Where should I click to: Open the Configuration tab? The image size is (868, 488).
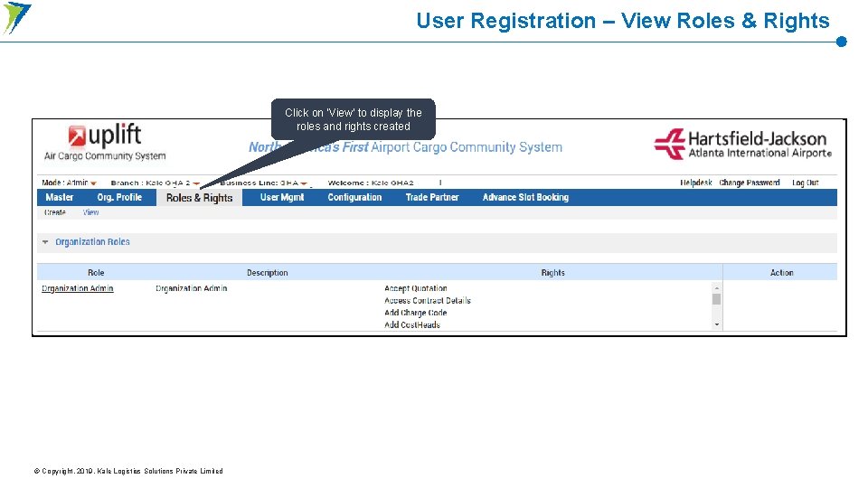(354, 198)
